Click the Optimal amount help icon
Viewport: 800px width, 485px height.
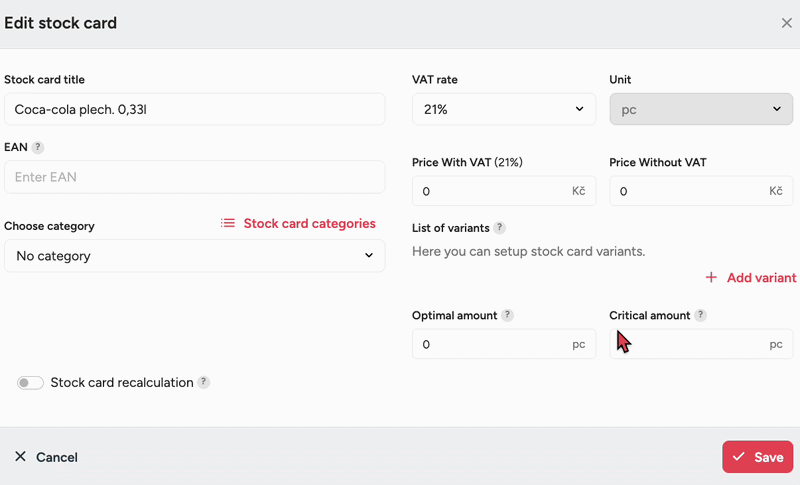click(508, 315)
